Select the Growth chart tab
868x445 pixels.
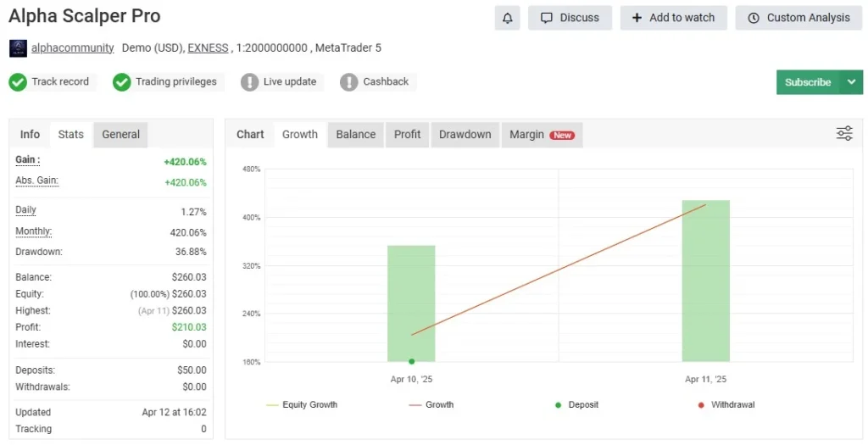300,135
